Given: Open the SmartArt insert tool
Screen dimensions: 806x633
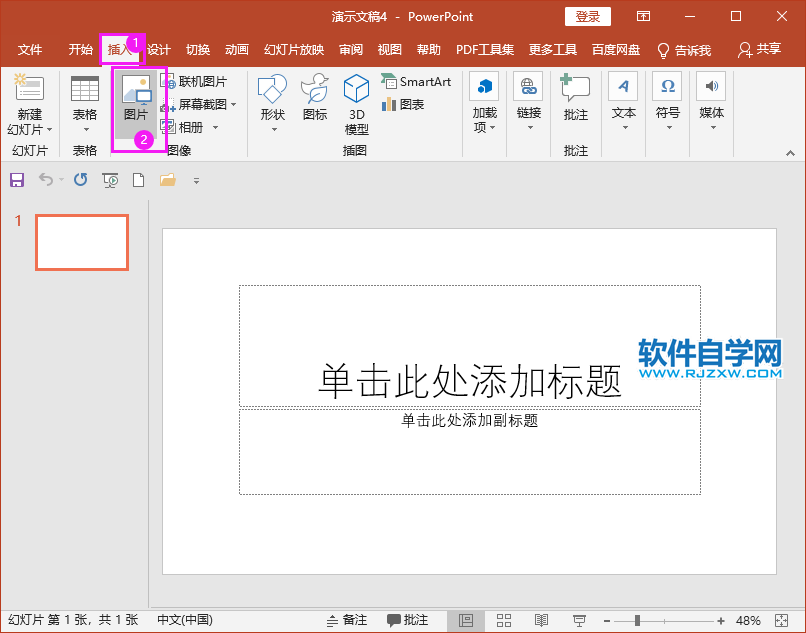Looking at the screenshot, I should coord(416,81).
